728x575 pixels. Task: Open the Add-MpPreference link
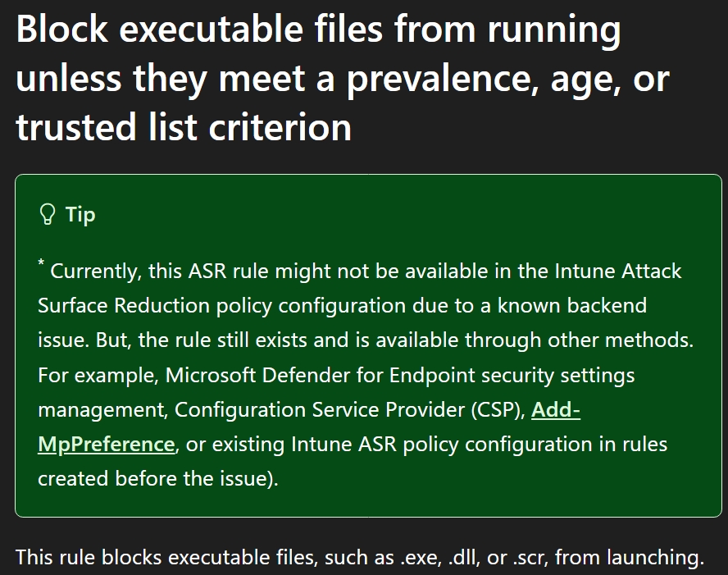click(555, 409)
